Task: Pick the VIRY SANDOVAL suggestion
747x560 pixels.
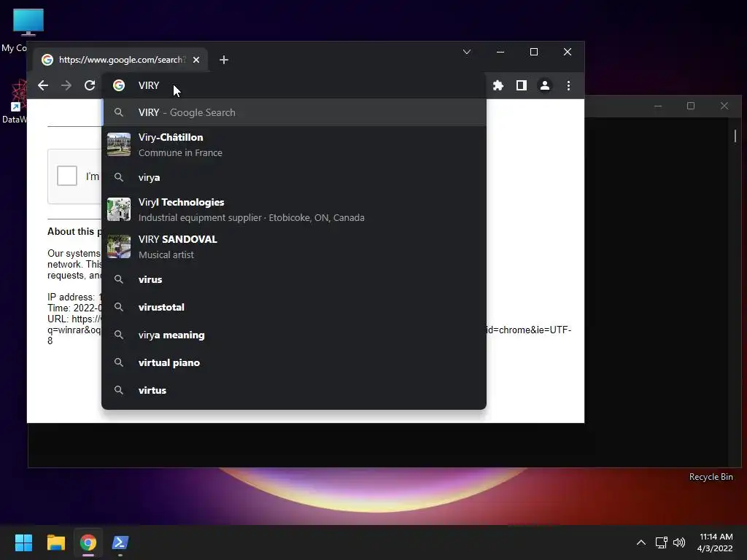Action: pos(294,246)
